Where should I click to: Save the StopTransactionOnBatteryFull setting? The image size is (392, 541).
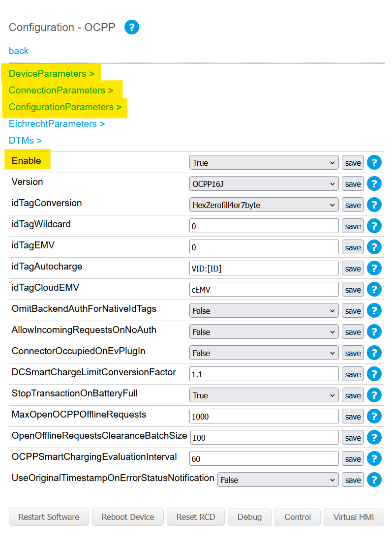tap(353, 395)
